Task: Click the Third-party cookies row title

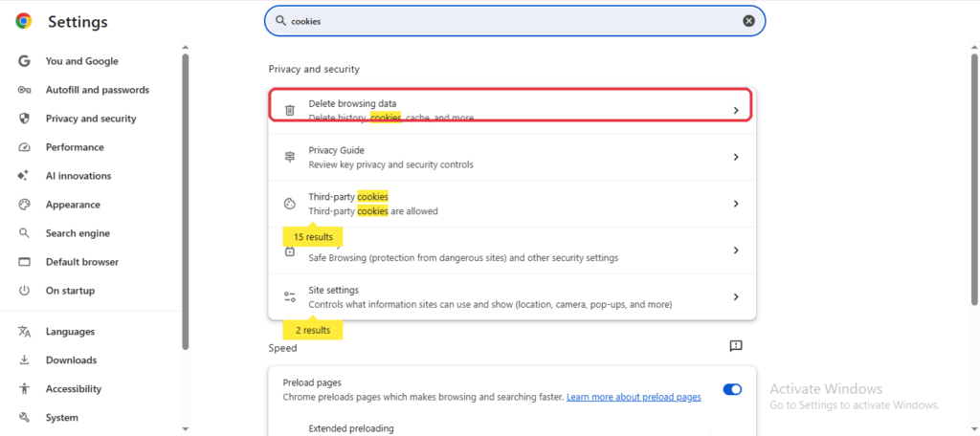Action: point(348,197)
